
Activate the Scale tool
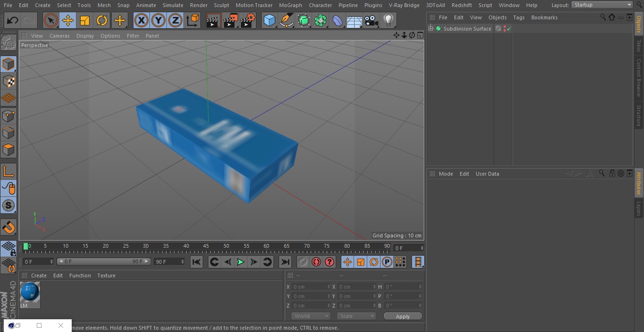85,20
